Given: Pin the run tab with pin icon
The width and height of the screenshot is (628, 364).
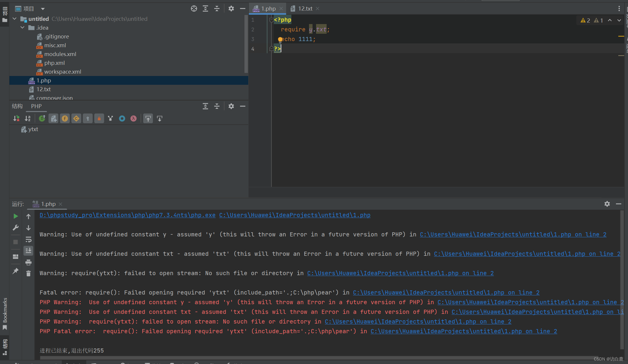Looking at the screenshot, I should (16, 271).
